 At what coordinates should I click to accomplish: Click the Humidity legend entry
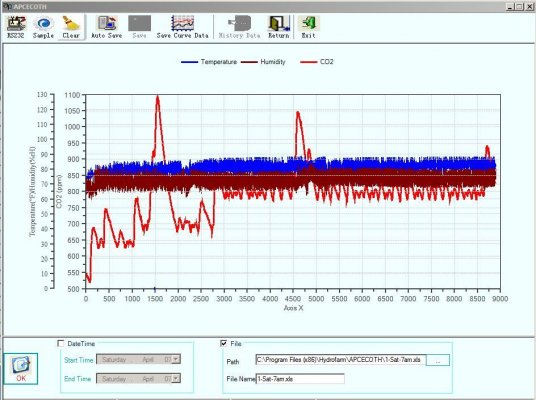pos(263,62)
